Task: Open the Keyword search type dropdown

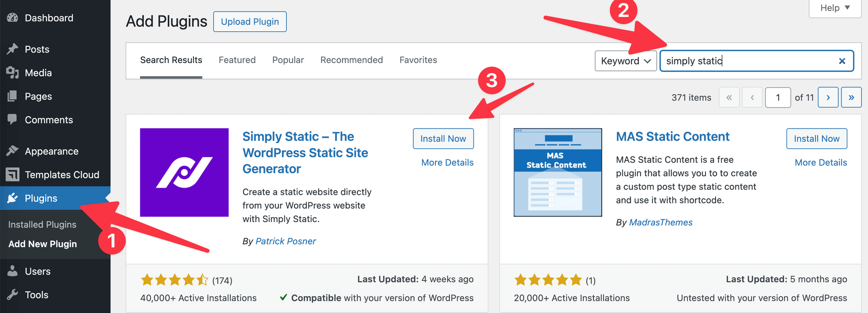Action: click(625, 61)
